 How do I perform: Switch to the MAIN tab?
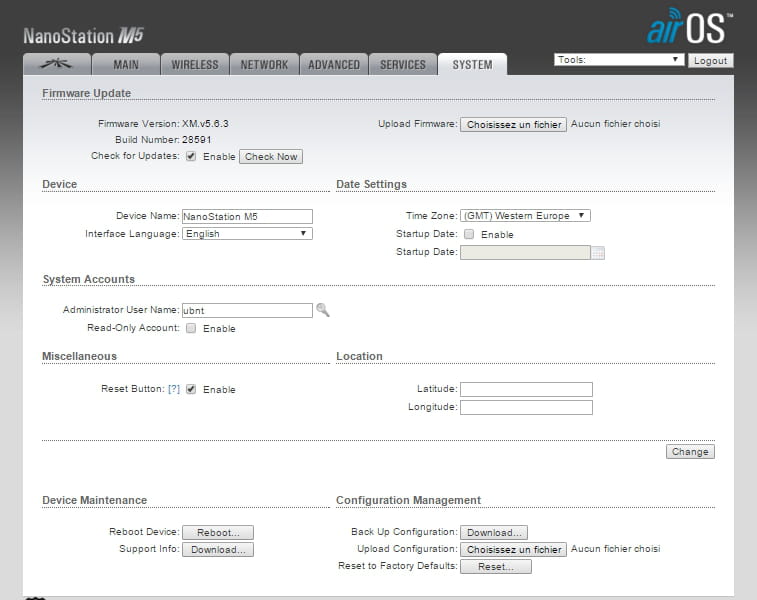tap(126, 64)
